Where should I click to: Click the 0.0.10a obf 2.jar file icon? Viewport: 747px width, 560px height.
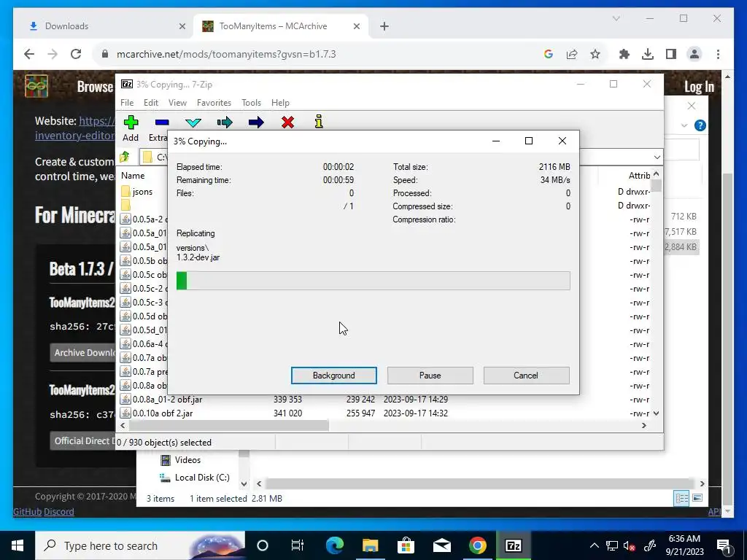(125, 413)
